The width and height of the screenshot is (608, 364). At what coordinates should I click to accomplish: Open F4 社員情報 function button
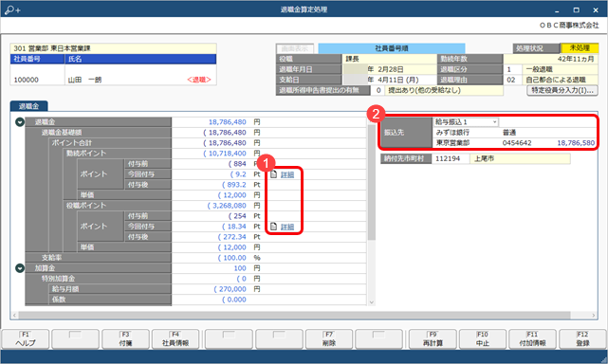tap(175, 339)
